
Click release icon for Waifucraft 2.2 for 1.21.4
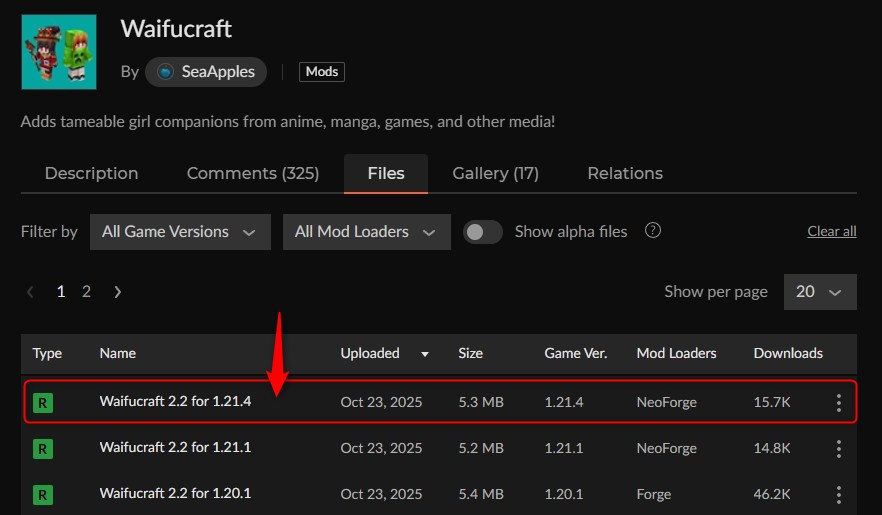(43, 403)
